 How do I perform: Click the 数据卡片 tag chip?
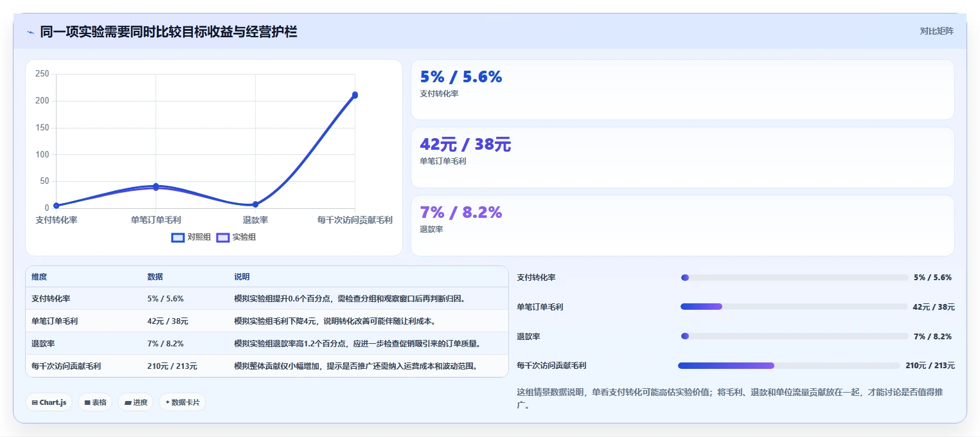tap(183, 402)
